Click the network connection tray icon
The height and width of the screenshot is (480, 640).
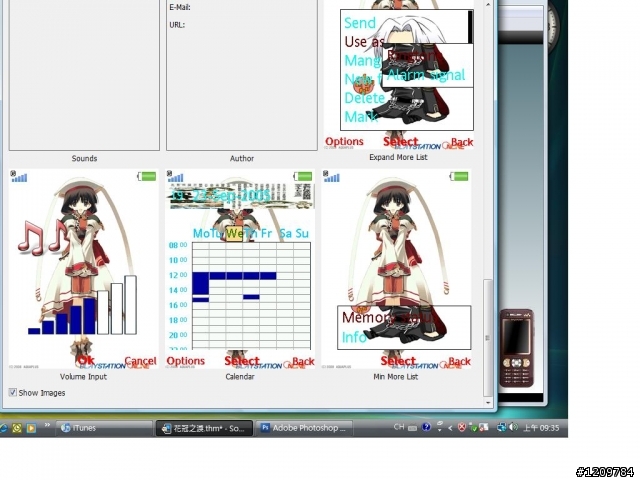pyautogui.click(x=501, y=427)
